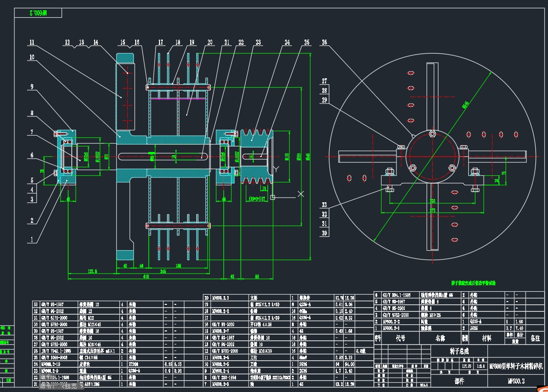Select the title 'MF600型单转子木材粉碎机'

516,366
